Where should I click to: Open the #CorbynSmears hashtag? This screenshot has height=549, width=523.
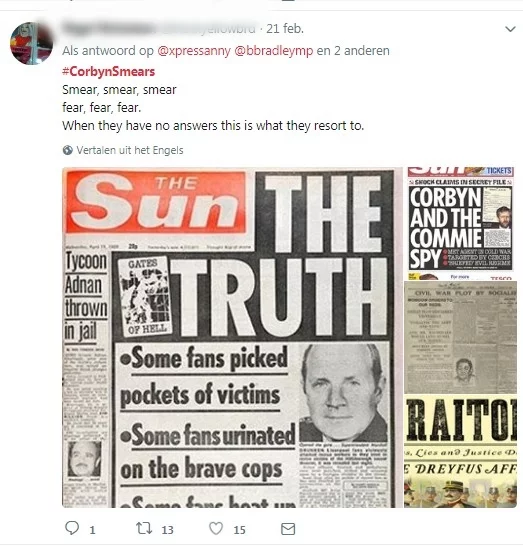[109, 71]
